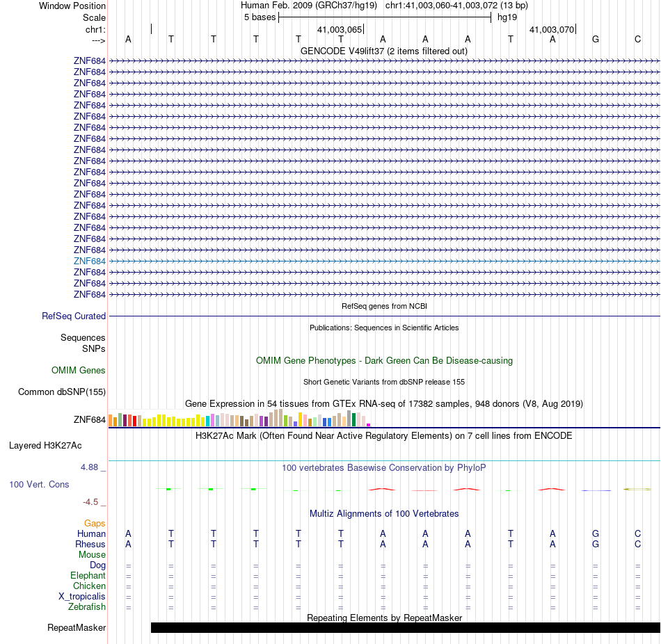
Task: Open Publications: Sequences in Scientific Articles
Action: 384,328
